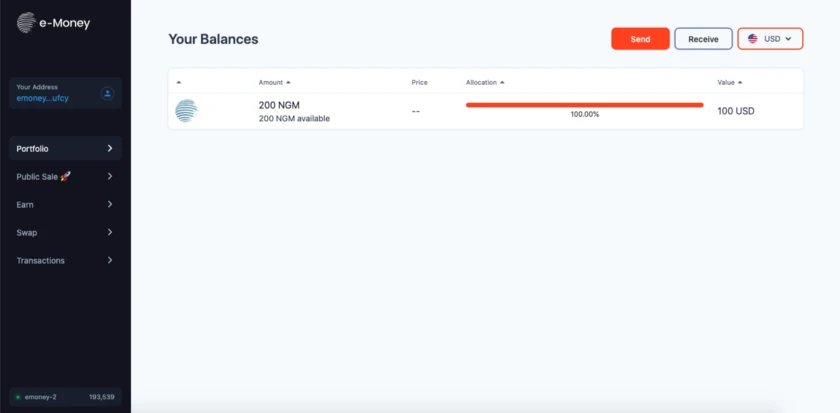Viewport: 840px width, 413px height.
Task: Click the 100 USD value cell
Action: (736, 111)
